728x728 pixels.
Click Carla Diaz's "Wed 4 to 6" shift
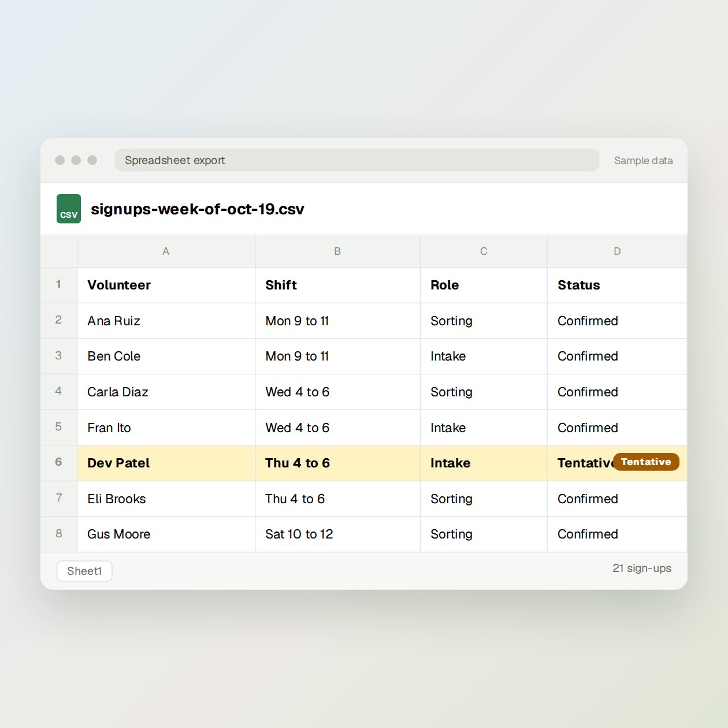337,392
